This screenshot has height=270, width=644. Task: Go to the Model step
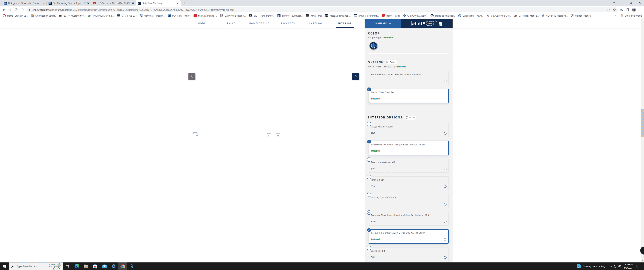202,23
